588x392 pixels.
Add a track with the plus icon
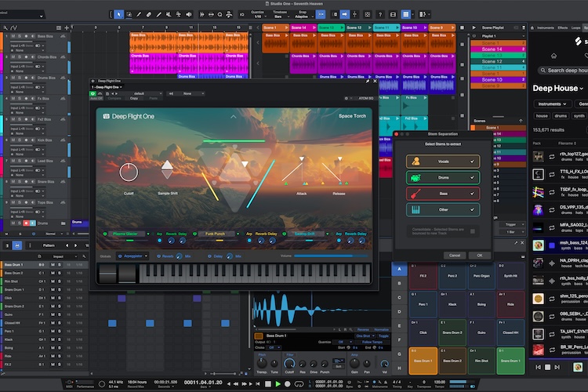(67, 27)
